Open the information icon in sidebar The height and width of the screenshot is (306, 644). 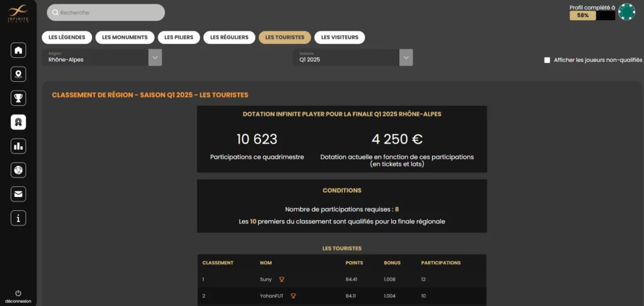[18, 218]
